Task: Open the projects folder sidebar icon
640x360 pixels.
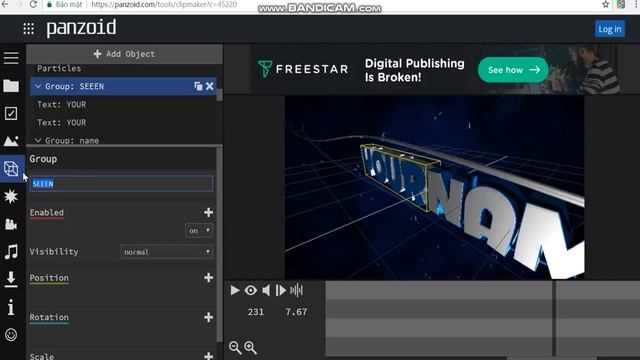Action: pyautogui.click(x=11, y=86)
